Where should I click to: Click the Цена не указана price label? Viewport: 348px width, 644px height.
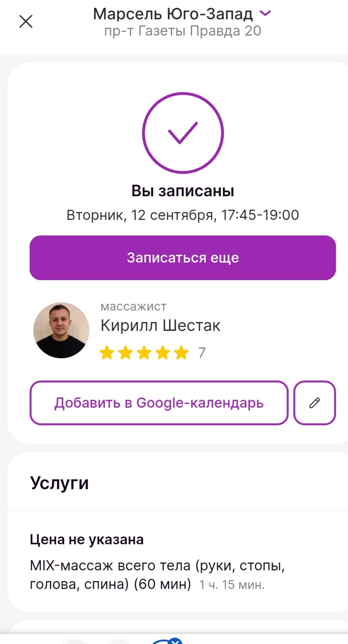[87, 539]
